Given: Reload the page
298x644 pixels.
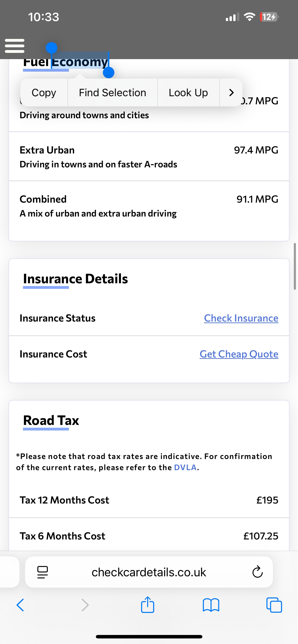Looking at the screenshot, I should 257,572.
